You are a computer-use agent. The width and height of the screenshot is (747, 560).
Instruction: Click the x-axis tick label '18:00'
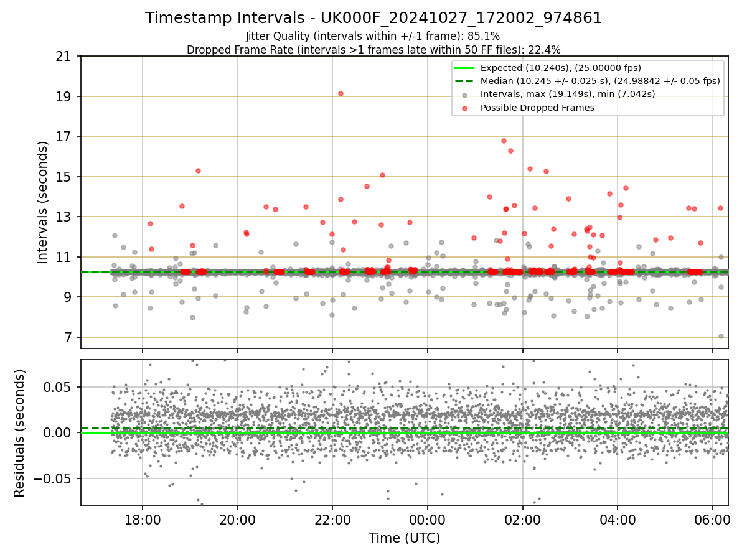point(143,519)
